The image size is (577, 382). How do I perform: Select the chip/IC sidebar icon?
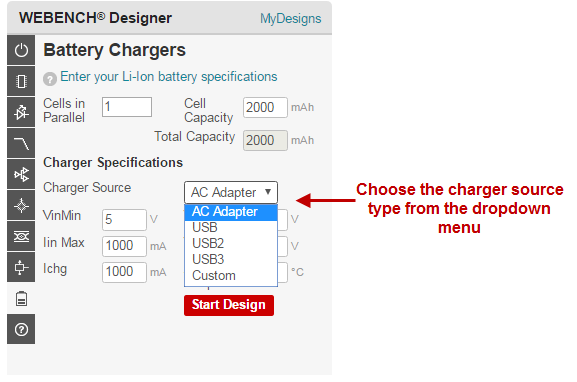pyautogui.click(x=21, y=81)
